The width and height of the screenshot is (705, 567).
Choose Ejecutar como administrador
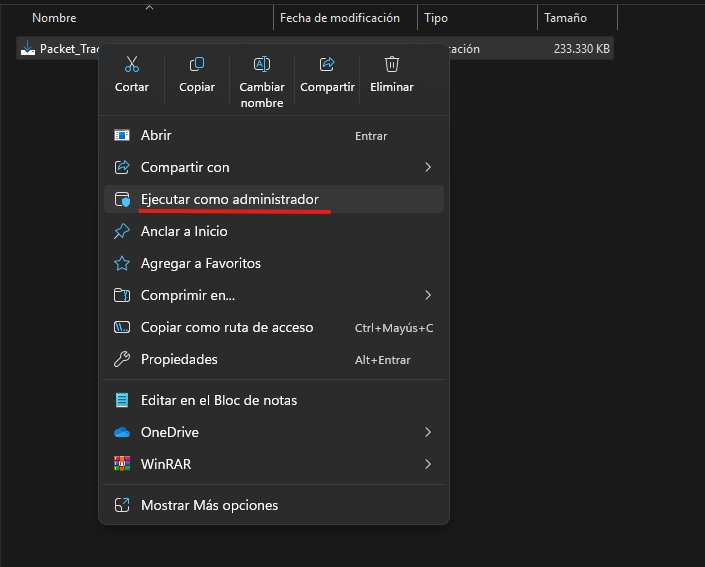[229, 199]
